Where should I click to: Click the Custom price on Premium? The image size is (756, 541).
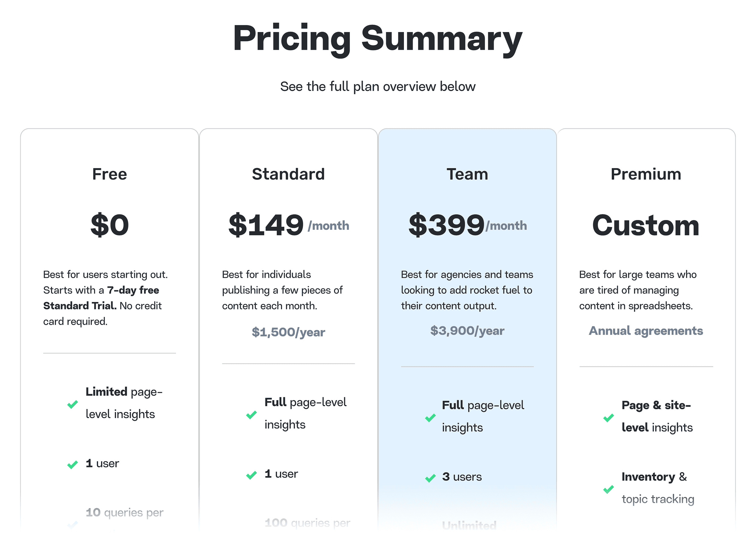(x=646, y=225)
